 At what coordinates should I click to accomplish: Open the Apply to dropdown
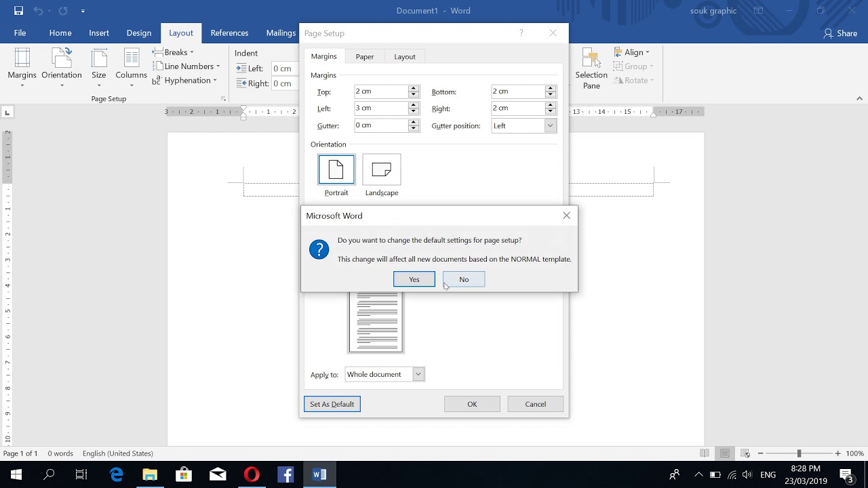click(x=418, y=374)
